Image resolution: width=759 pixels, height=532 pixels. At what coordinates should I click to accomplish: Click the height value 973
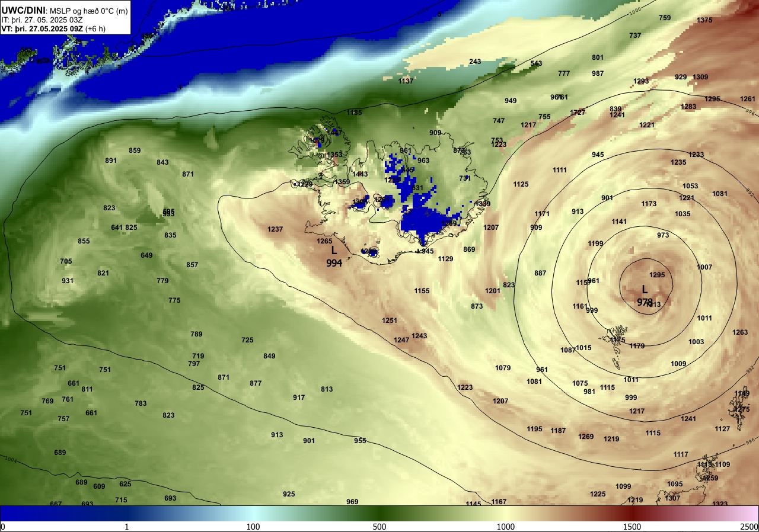[663, 235]
